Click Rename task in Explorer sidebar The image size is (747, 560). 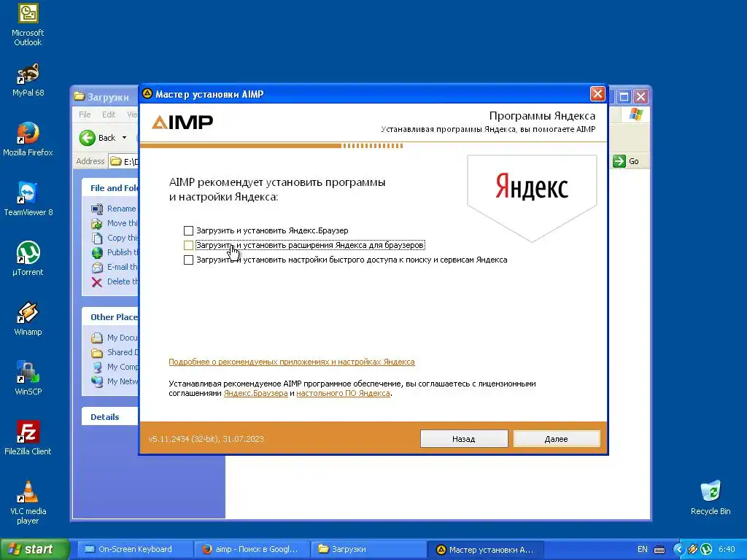coord(121,209)
